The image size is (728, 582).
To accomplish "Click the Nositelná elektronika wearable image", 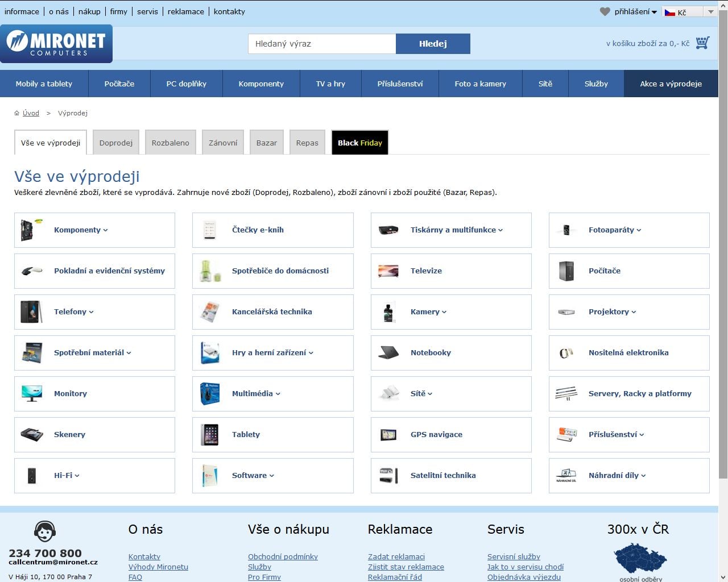I will (x=566, y=353).
